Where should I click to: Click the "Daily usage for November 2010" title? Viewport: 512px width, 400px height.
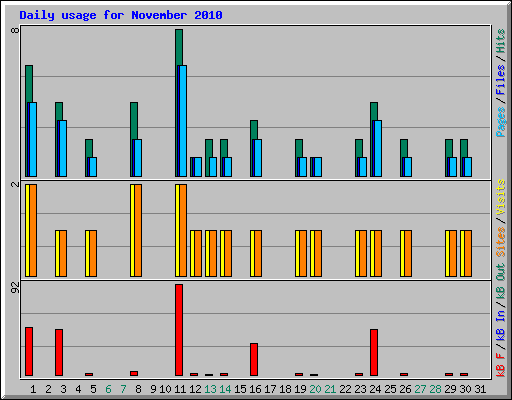121,15
